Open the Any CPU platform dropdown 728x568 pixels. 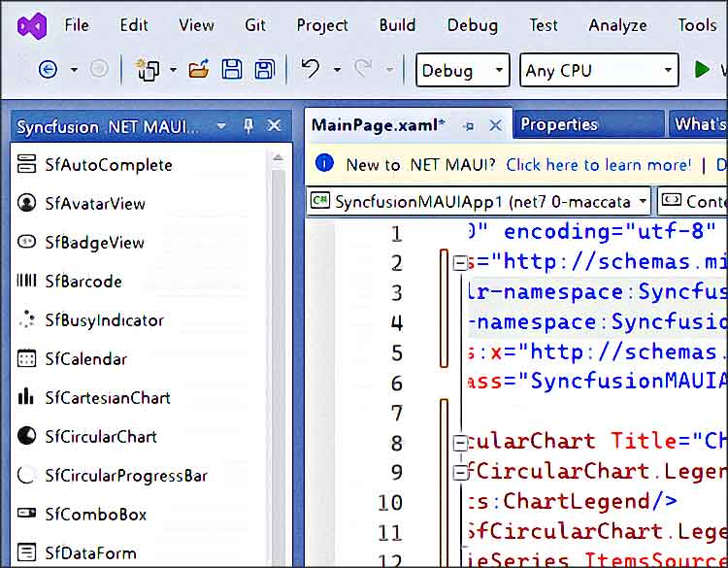click(599, 70)
